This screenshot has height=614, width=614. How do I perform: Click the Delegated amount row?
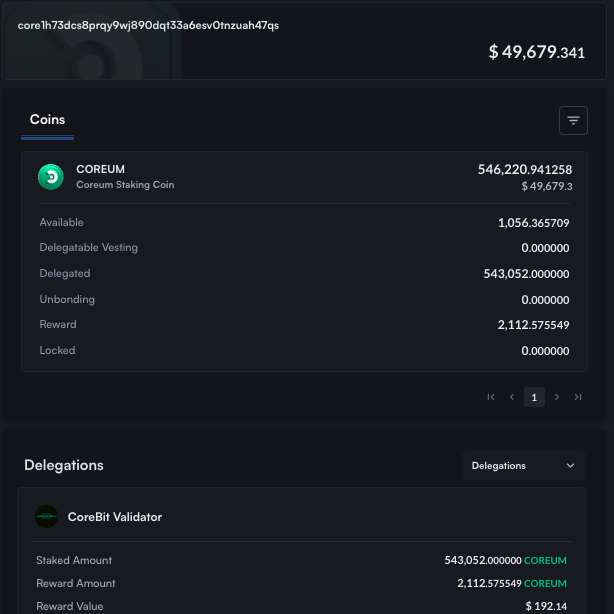[304, 274]
